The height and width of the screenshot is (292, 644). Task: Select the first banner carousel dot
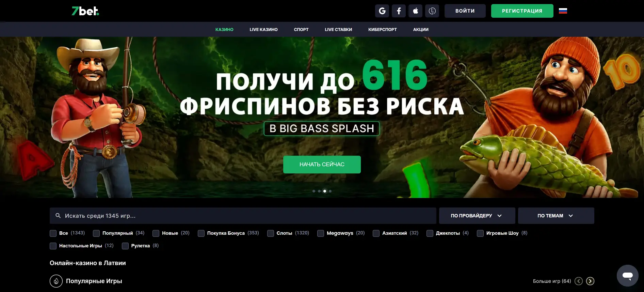click(x=314, y=191)
